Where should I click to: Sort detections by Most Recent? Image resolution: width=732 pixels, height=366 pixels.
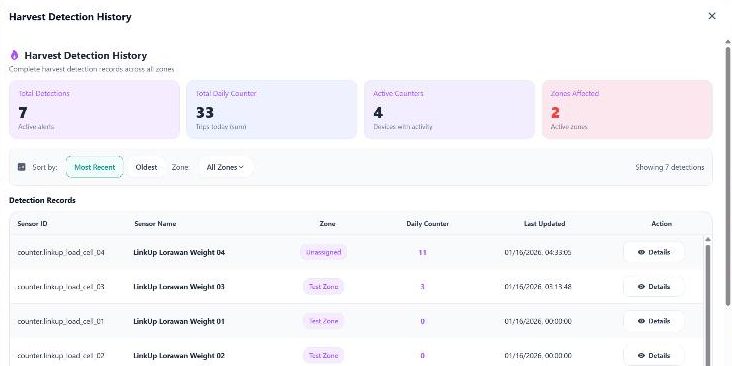click(95, 167)
